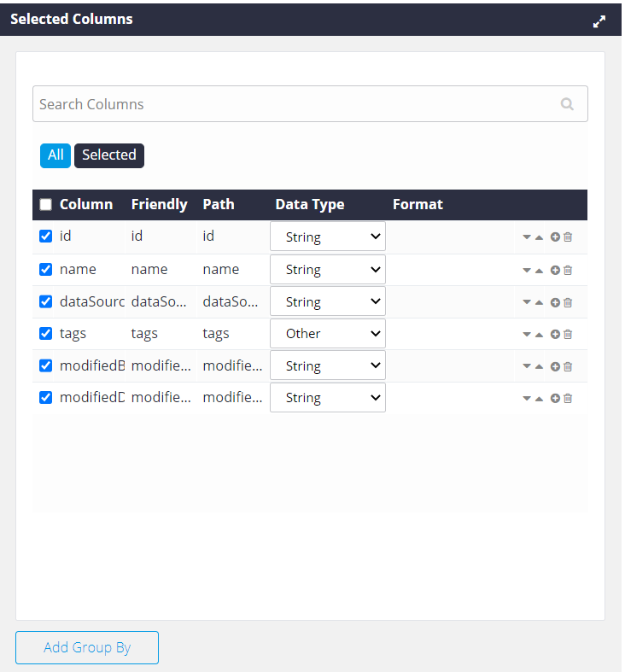Open Data Type dropdown for id

point(328,237)
